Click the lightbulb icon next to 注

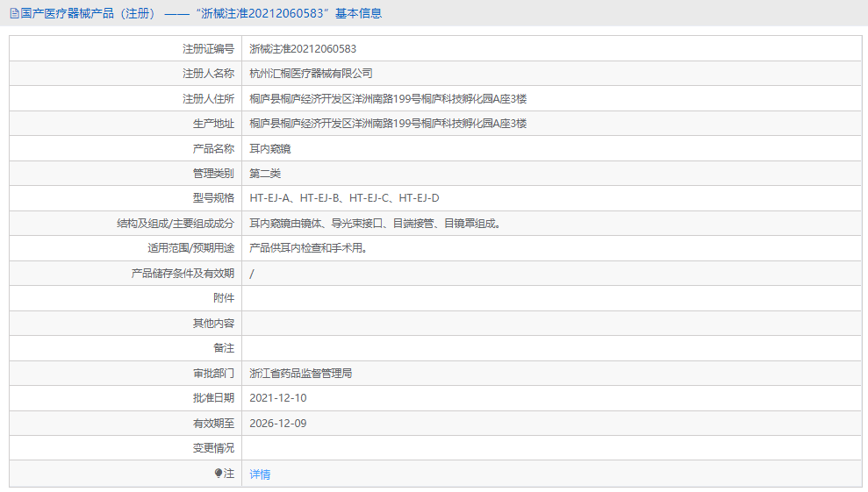pyautogui.click(x=219, y=474)
